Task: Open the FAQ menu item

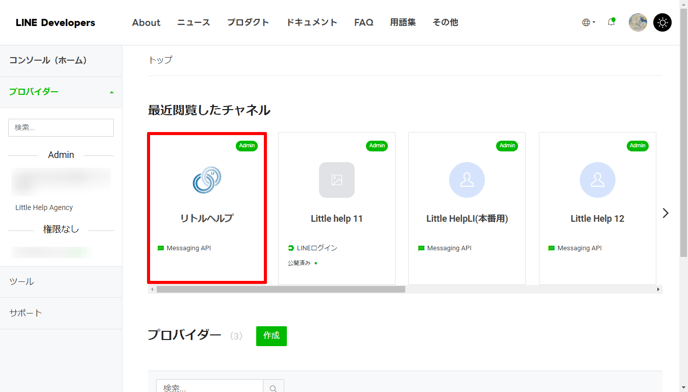Action: [x=364, y=22]
